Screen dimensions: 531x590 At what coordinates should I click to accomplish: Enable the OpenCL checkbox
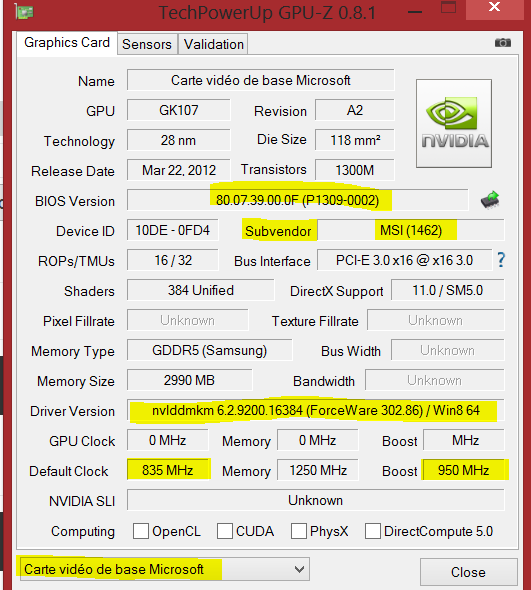[141, 531]
